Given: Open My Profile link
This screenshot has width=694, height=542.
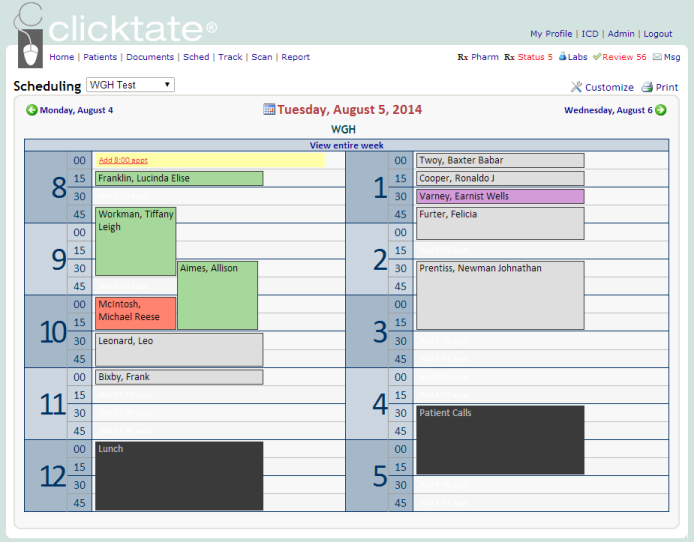Looking at the screenshot, I should click(551, 34).
